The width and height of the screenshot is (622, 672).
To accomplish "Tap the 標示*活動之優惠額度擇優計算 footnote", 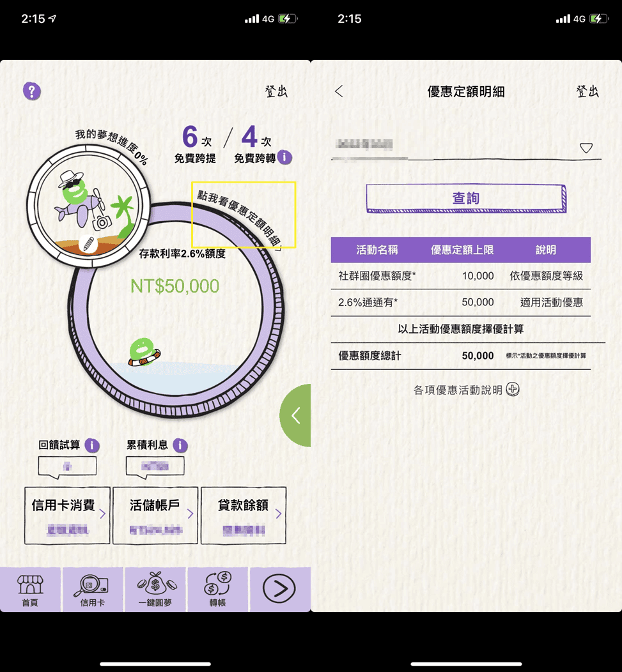I will [546, 355].
